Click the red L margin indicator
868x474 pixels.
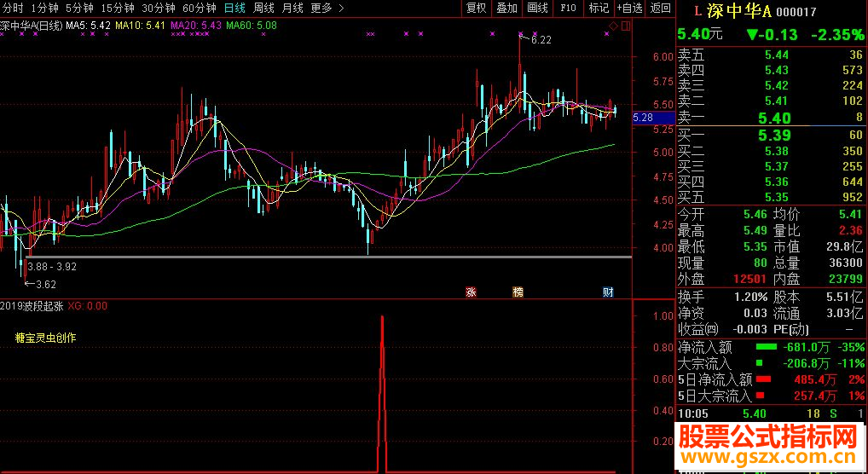click(698, 10)
